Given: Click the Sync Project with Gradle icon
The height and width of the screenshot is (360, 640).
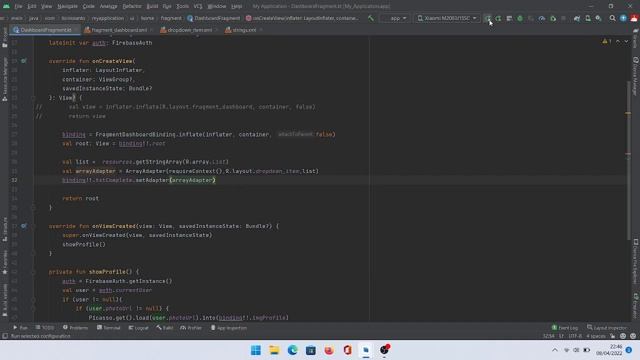Looking at the screenshot, I should 577,18.
